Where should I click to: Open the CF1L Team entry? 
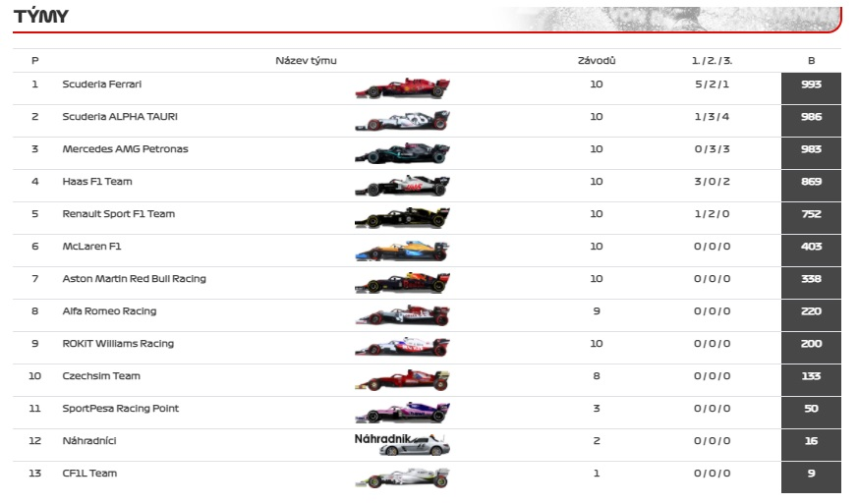(89, 474)
